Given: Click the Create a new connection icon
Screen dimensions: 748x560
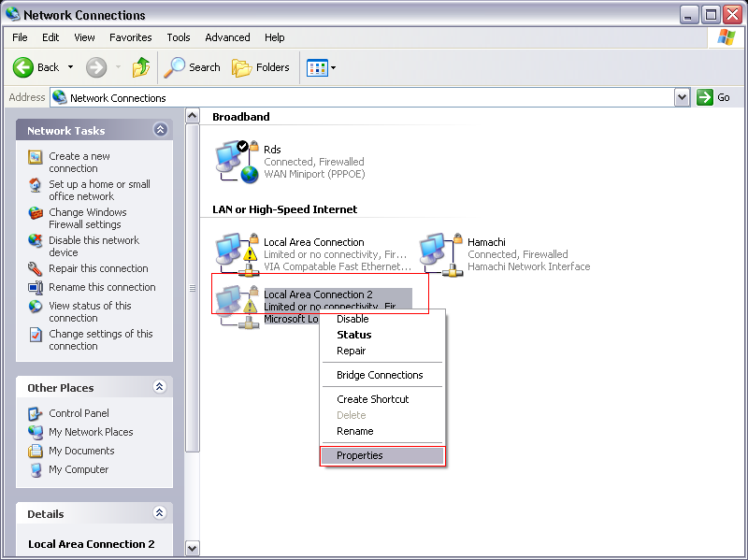Looking at the screenshot, I should tap(36, 157).
